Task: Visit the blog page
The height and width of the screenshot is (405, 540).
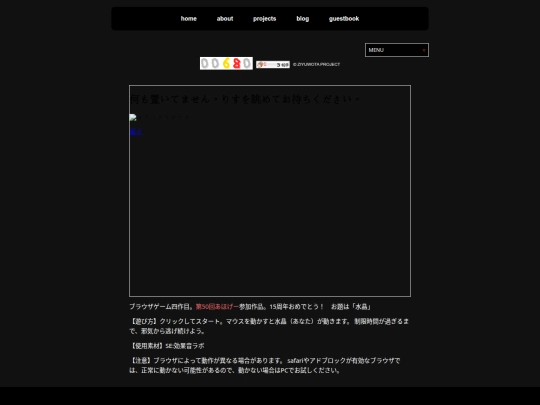Action: pos(303,19)
